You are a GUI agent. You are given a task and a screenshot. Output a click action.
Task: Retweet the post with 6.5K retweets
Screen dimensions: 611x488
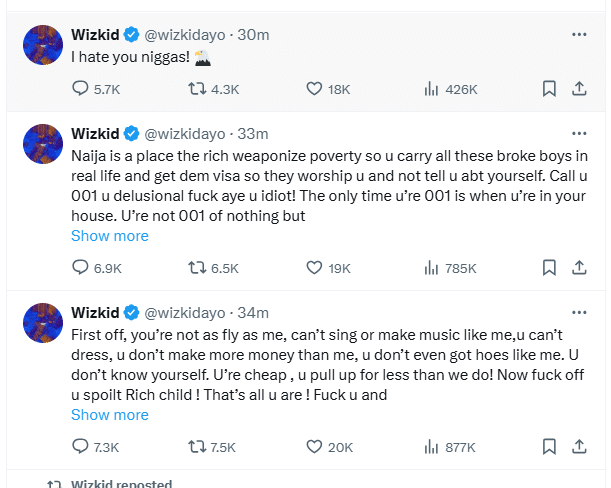tap(197, 268)
